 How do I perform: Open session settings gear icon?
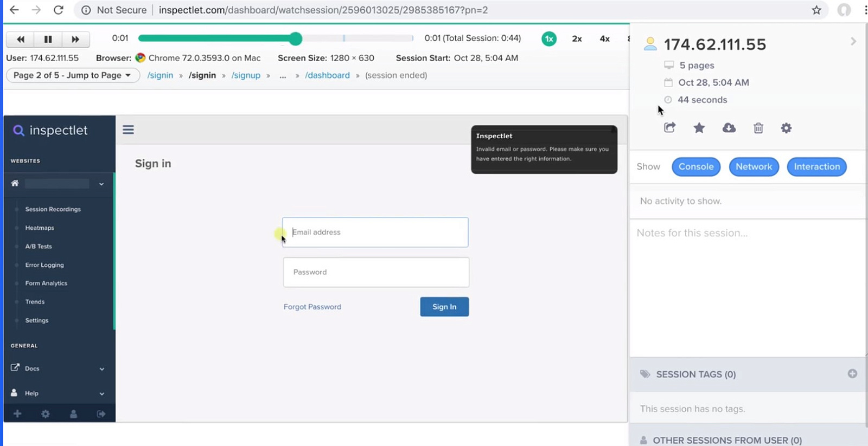coord(786,128)
